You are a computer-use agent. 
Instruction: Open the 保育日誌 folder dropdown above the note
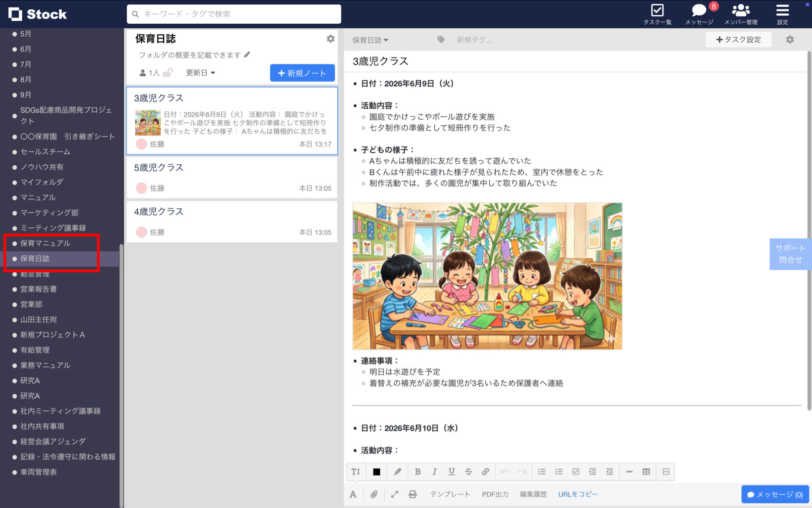[x=370, y=40]
